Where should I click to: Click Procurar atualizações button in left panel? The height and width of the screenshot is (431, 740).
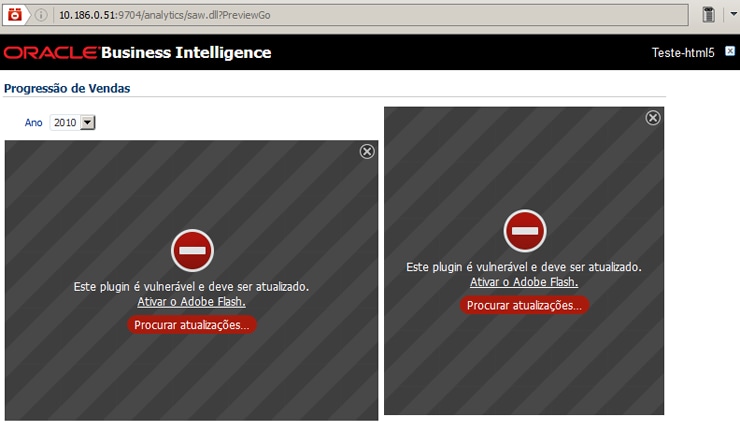click(x=192, y=325)
